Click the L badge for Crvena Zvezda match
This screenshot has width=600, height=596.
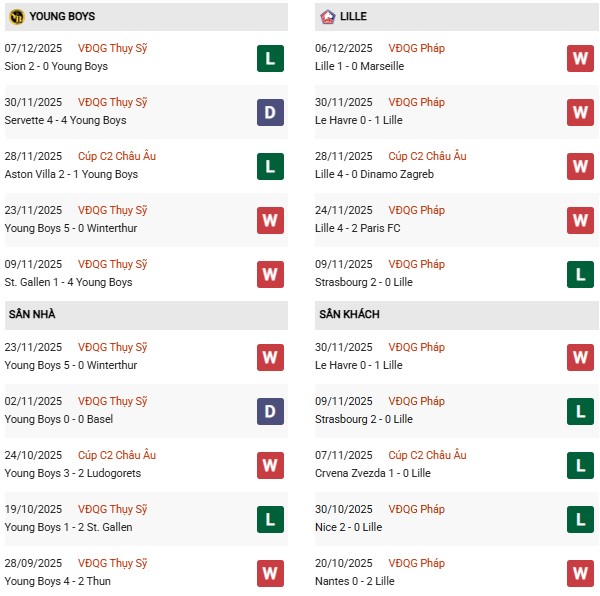pyautogui.click(x=580, y=465)
